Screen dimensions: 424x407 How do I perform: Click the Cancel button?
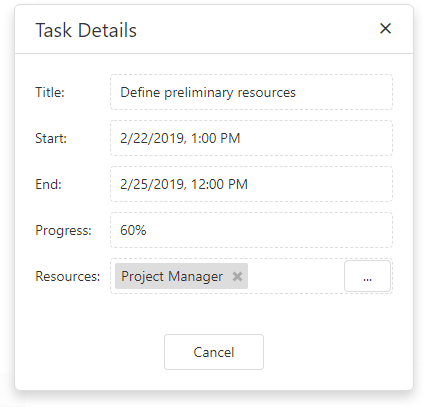214,352
